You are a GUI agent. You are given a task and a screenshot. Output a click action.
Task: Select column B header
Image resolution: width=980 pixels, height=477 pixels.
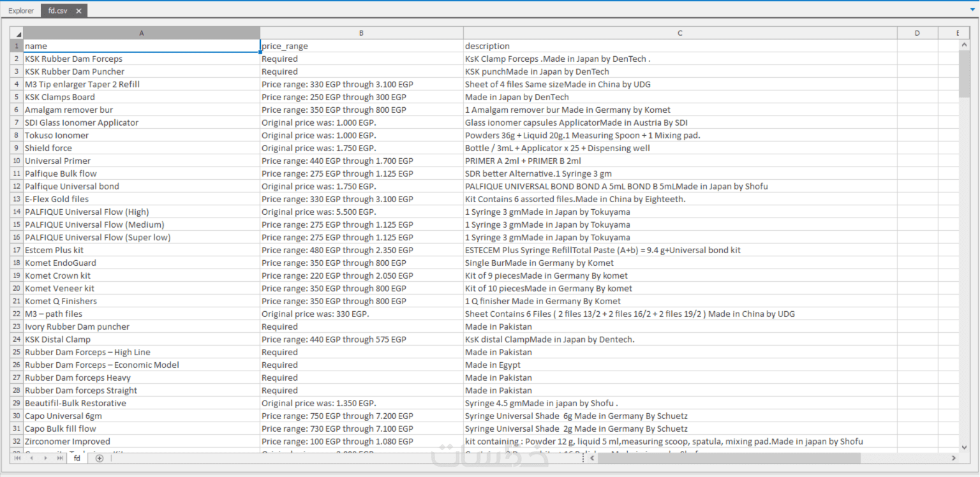pos(361,33)
